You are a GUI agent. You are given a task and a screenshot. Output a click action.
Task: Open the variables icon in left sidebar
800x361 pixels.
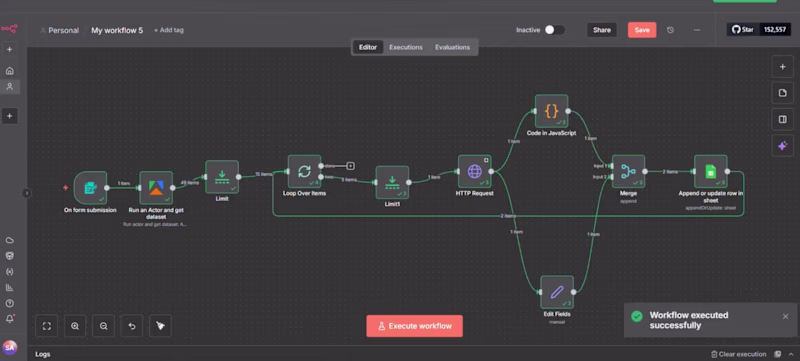[x=9, y=272]
